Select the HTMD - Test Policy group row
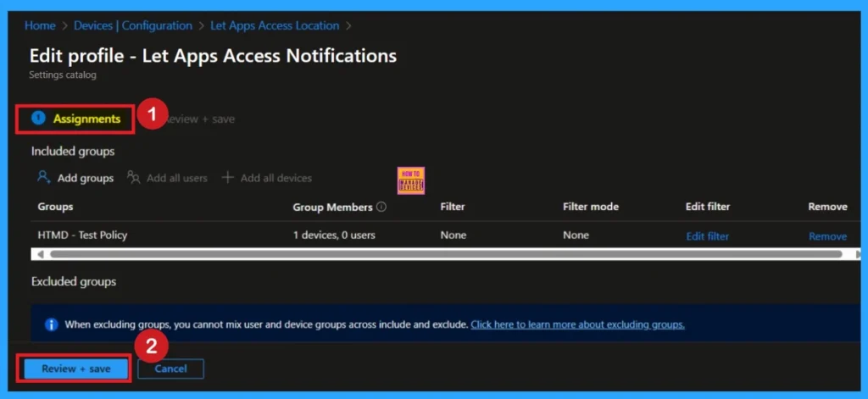Viewport: 868px width, 399px height. click(81, 236)
